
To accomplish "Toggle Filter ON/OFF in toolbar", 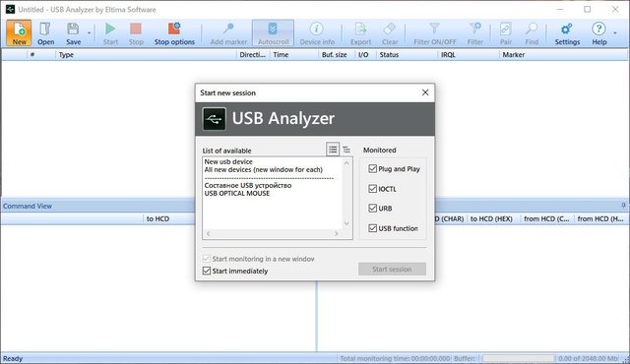I will [435, 32].
